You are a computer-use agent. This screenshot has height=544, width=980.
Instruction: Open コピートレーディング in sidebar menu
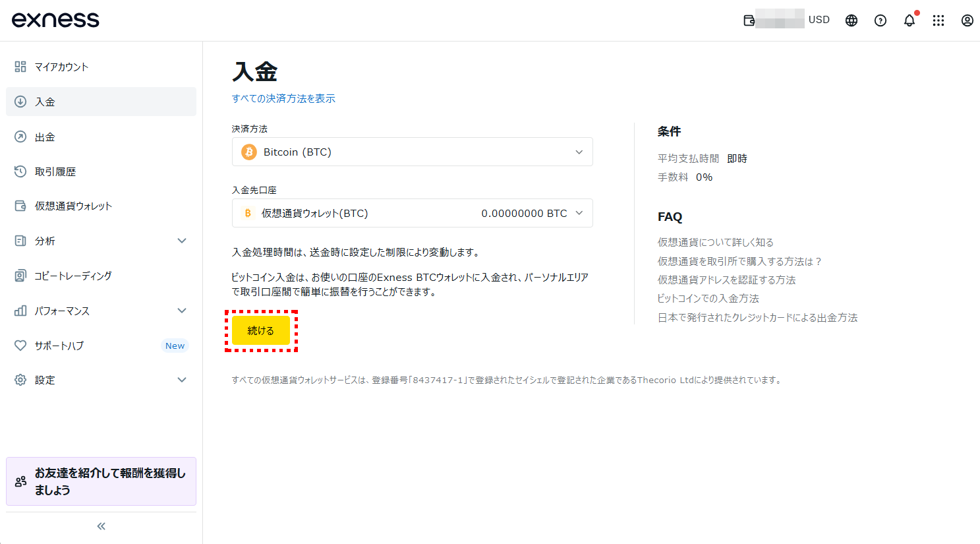(x=101, y=276)
